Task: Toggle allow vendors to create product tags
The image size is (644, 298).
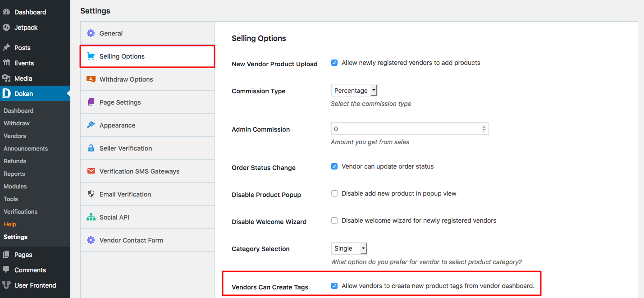Action: click(x=334, y=286)
